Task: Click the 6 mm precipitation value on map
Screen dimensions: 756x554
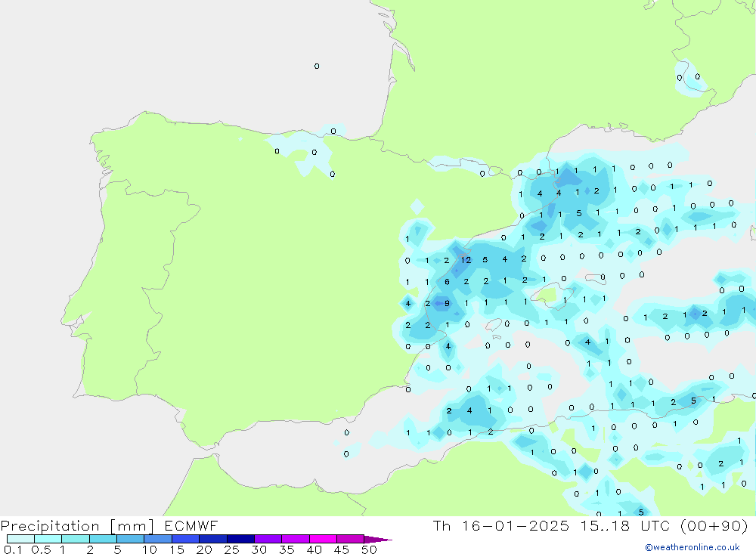Action: tap(447, 282)
